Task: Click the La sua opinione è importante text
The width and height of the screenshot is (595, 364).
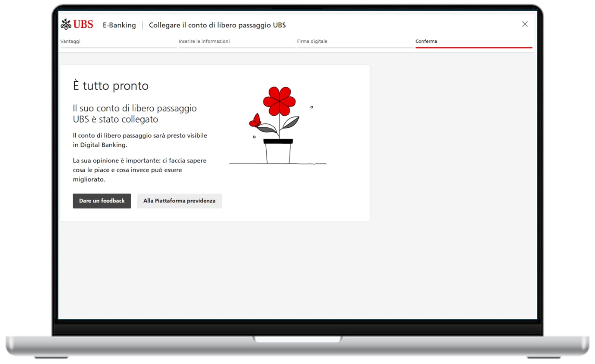Action: pyautogui.click(x=139, y=170)
